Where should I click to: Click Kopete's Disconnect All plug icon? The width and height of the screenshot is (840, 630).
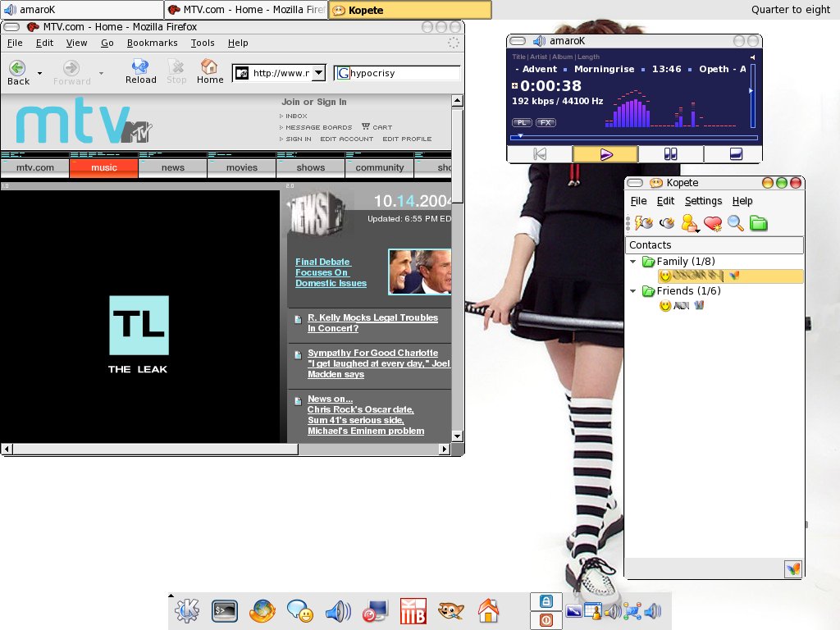point(667,223)
